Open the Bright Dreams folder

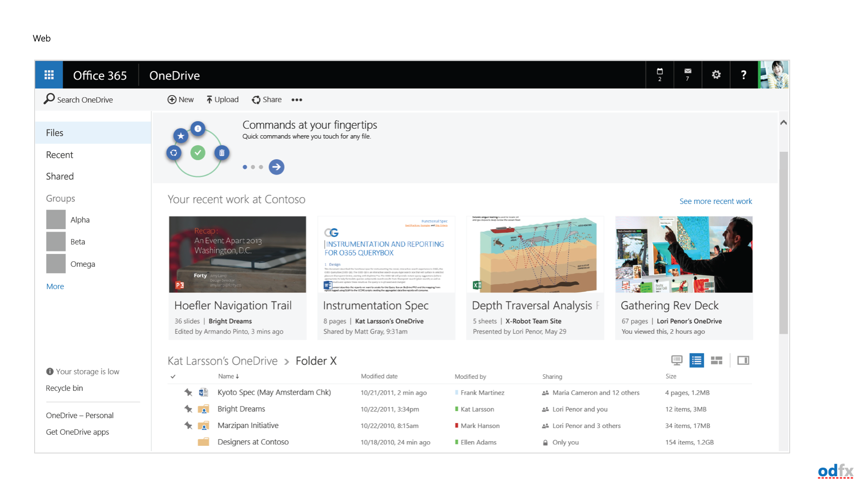point(241,409)
